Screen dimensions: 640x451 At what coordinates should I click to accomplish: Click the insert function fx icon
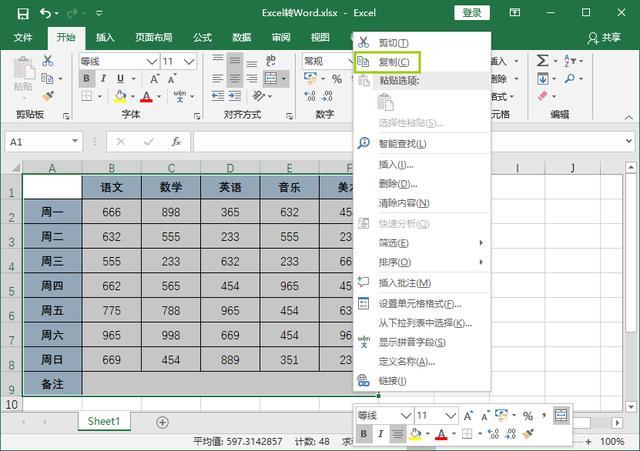point(176,142)
